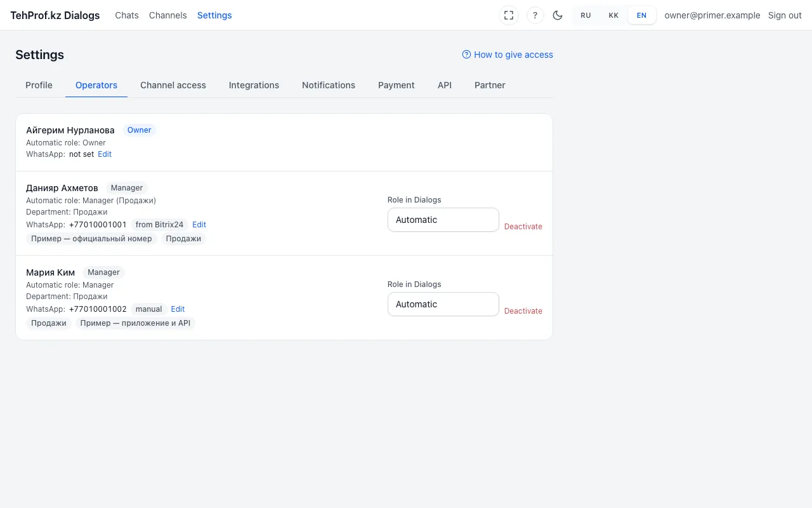Open Chats in top navigation
Image resolution: width=812 pixels, height=508 pixels.
[127, 15]
